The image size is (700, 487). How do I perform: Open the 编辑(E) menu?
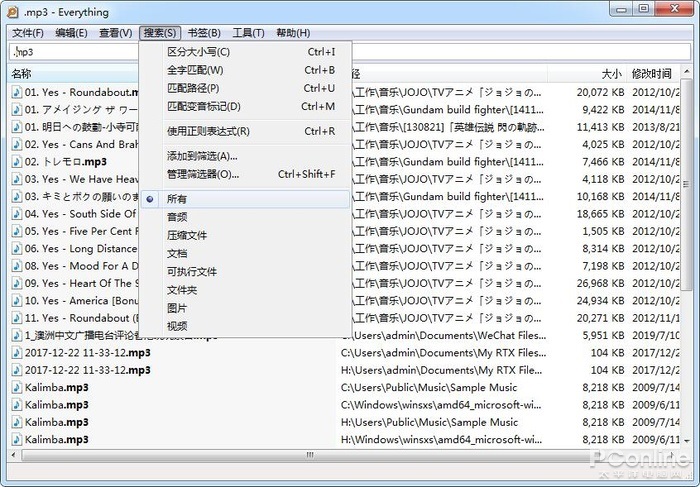(x=71, y=33)
